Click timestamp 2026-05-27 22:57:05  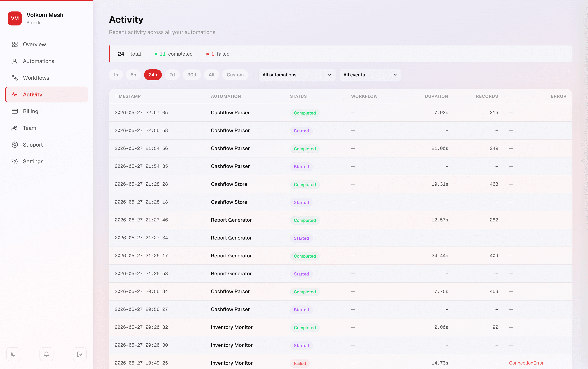pos(141,113)
